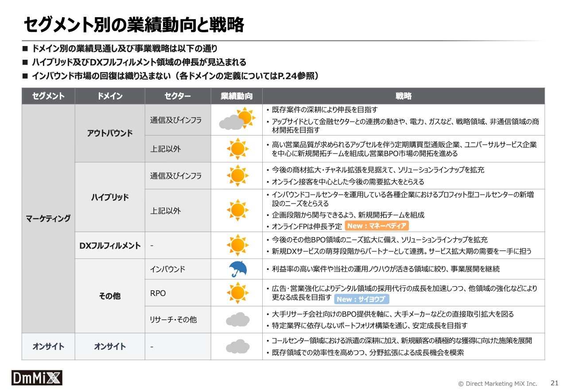The image size is (567, 392).
Task: Click the 業績動向 column header
Action: coord(237,96)
